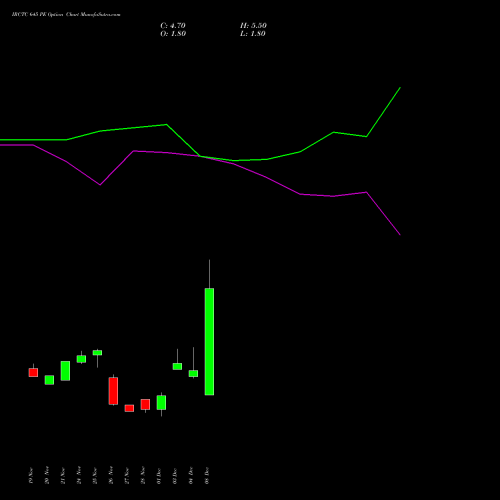Click the "26 Nov" date label
The image size is (500, 500).
[x=111, y=476]
